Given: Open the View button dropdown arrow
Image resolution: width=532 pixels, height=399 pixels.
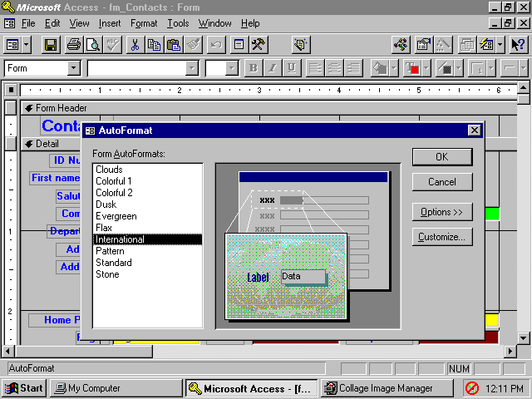Looking at the screenshot, I should tap(27, 45).
